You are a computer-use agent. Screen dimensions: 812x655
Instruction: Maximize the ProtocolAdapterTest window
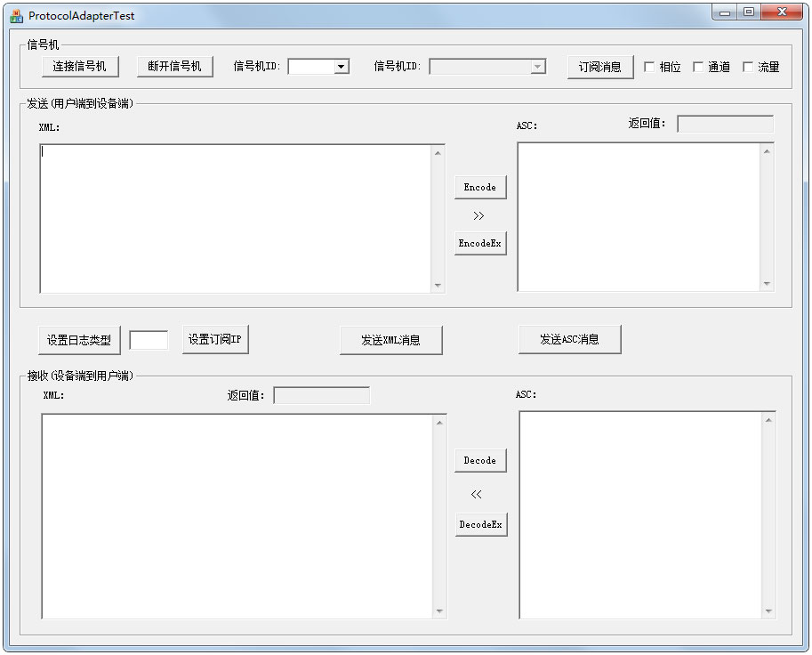(749, 12)
